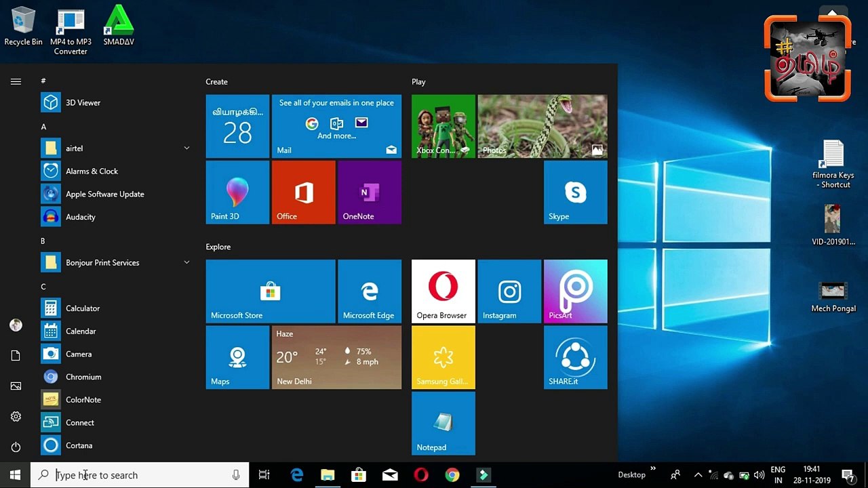Choose Apple Software Update in app list

click(x=115, y=194)
